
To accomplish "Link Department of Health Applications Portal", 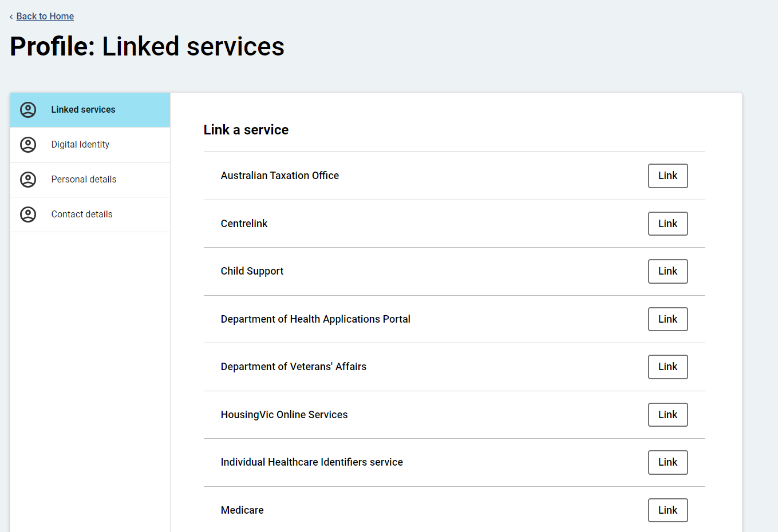I will pos(668,319).
